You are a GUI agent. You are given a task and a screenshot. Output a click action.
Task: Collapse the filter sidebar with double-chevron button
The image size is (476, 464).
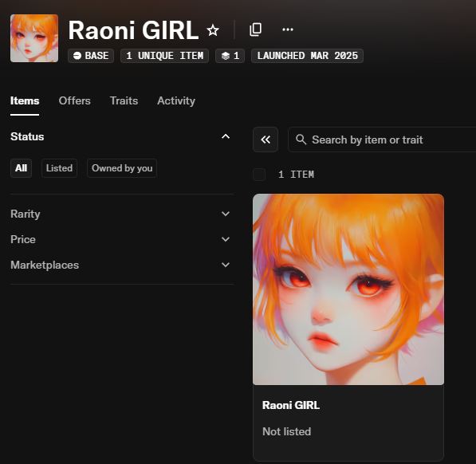(266, 140)
